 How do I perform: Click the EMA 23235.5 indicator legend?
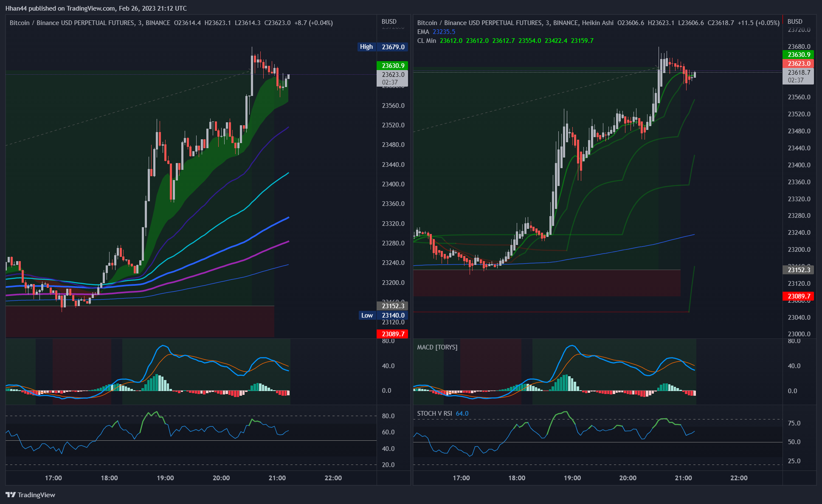coord(436,32)
